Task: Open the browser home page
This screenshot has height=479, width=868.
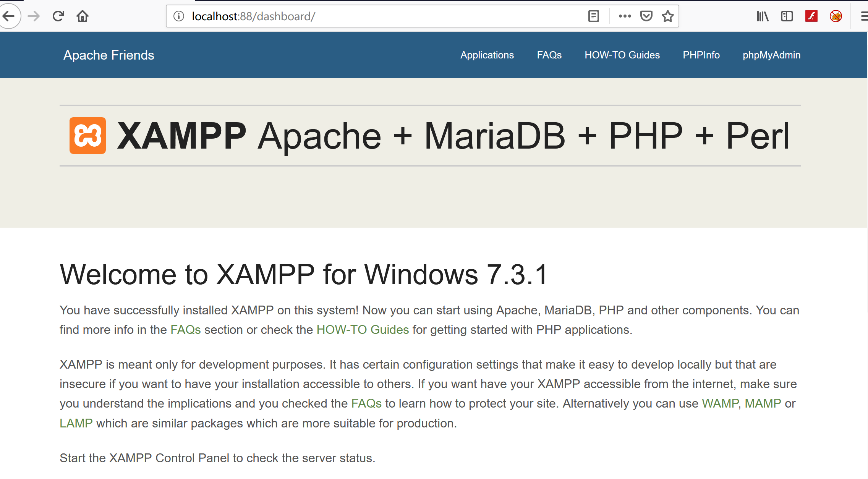Action: coord(83,16)
